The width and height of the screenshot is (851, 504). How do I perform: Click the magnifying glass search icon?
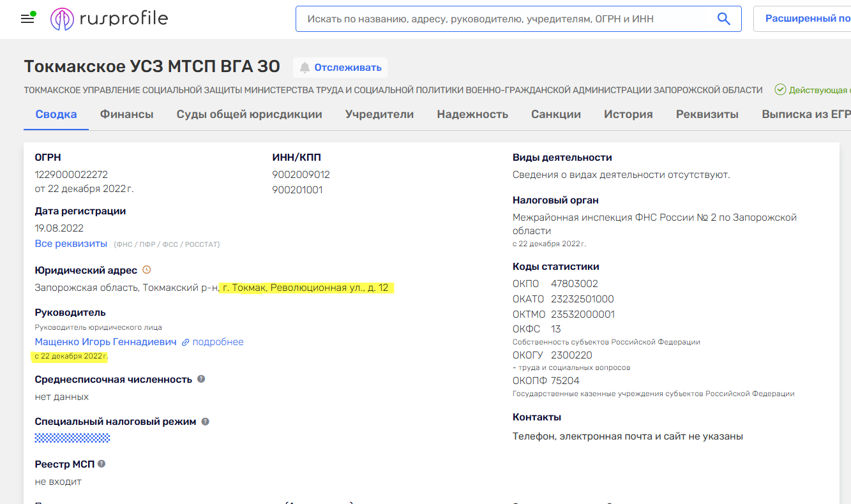click(x=723, y=19)
